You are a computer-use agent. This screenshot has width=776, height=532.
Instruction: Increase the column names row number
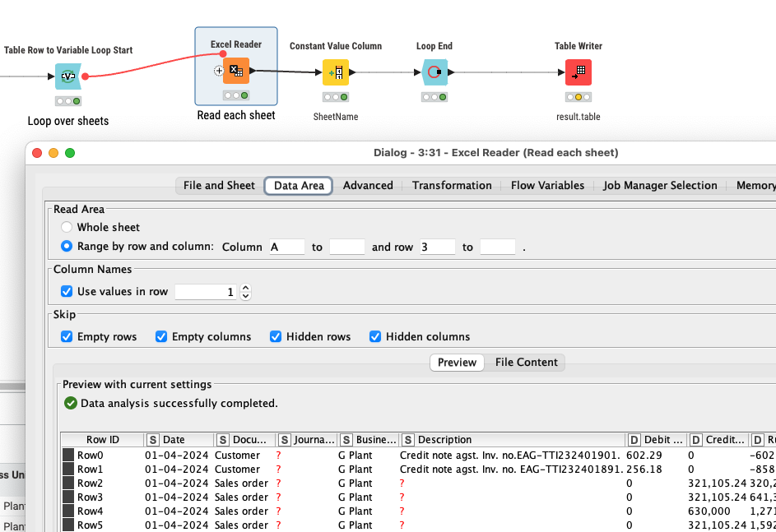coord(245,288)
